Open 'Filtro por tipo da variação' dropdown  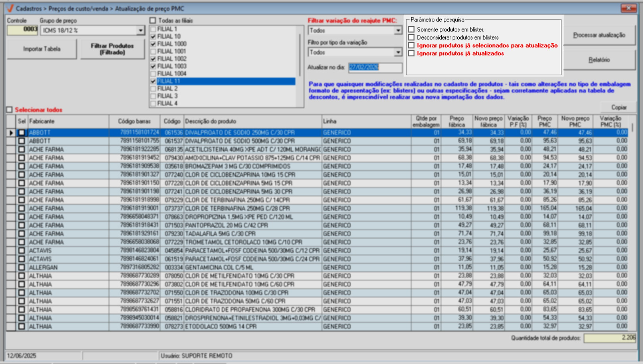pyautogui.click(x=398, y=52)
